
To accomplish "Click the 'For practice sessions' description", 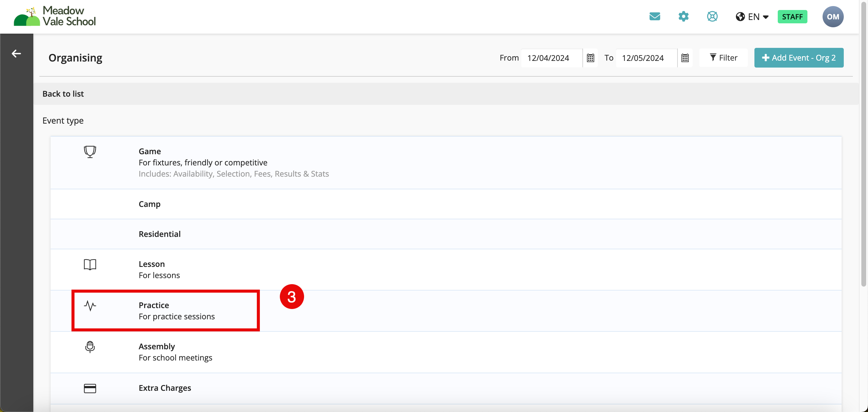I will [177, 316].
